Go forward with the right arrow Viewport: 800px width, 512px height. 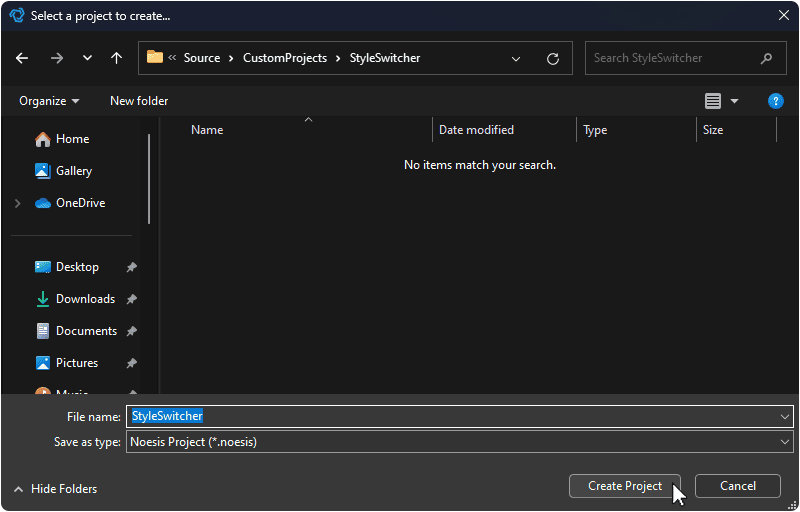tap(57, 58)
